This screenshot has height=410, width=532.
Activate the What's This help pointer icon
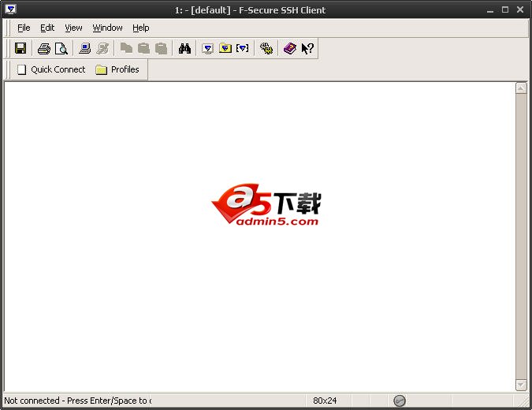pos(307,48)
